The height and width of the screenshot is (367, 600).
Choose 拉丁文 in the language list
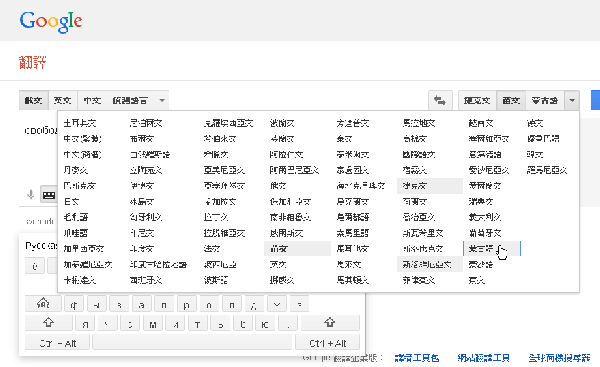(x=216, y=217)
